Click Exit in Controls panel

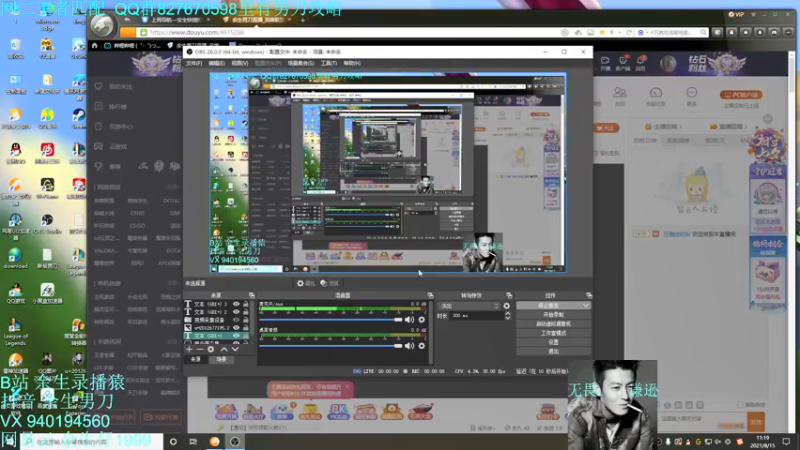[x=554, y=352]
